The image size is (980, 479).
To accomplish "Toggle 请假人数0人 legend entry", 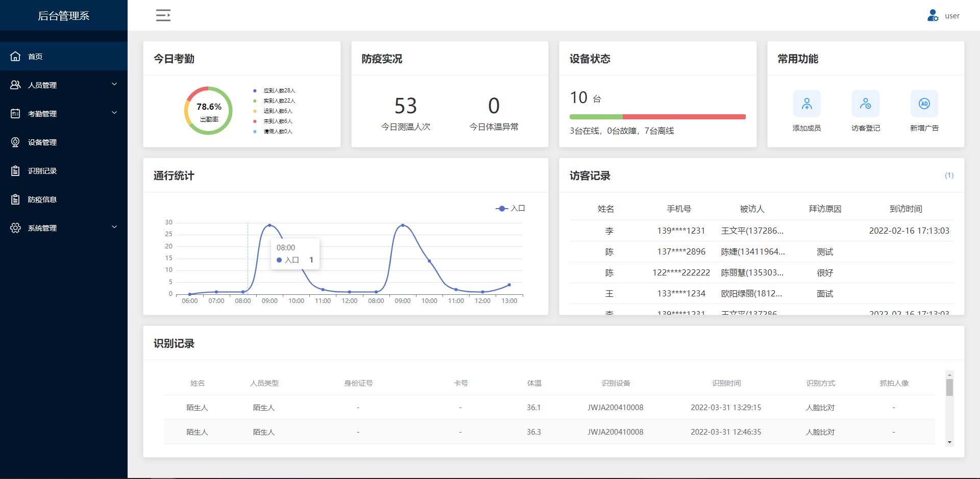I will tap(273, 131).
